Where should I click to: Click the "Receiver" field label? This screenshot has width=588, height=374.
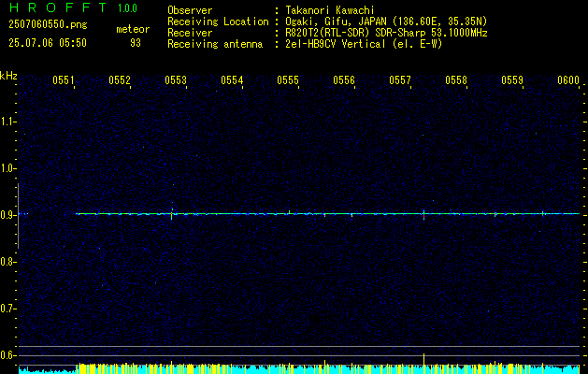click(190, 33)
